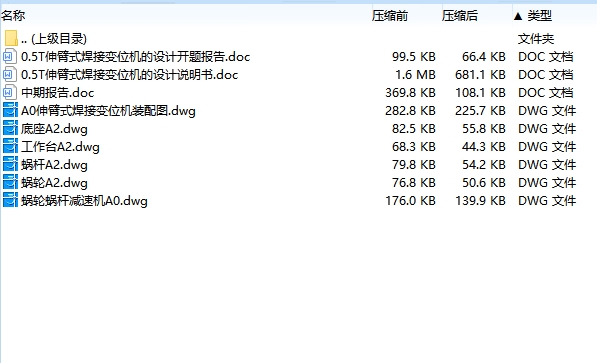Click DWG 文件 type of 蜗轮蜗杆减速机A0.dwg

(x=547, y=200)
